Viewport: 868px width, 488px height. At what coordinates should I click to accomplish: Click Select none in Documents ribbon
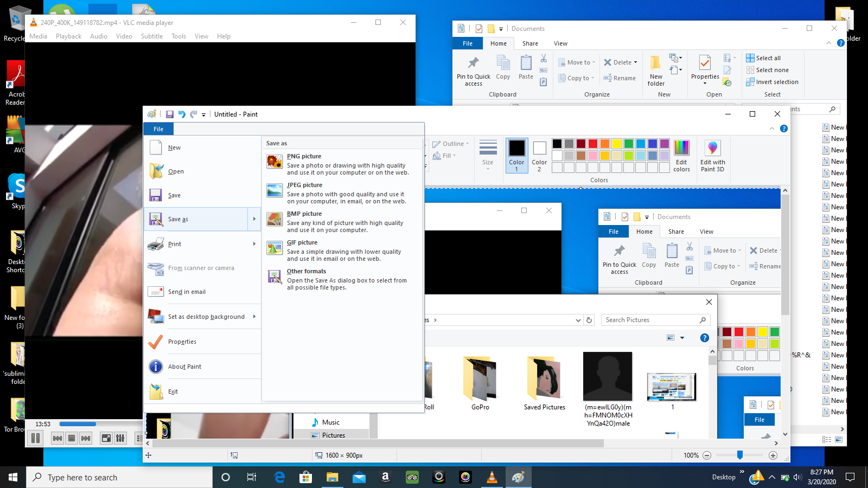point(767,70)
